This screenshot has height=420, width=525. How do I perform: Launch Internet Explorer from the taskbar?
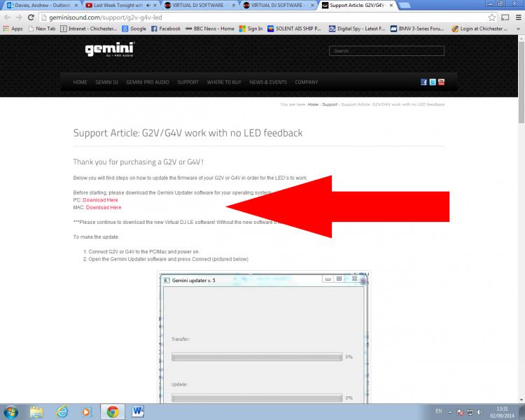point(62,411)
